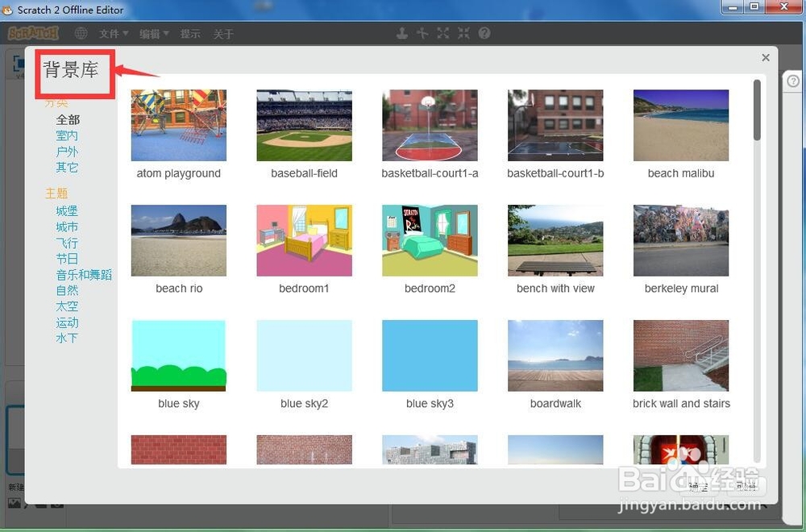
Task: Select the blue sky3 backdrop
Action: pos(430,355)
